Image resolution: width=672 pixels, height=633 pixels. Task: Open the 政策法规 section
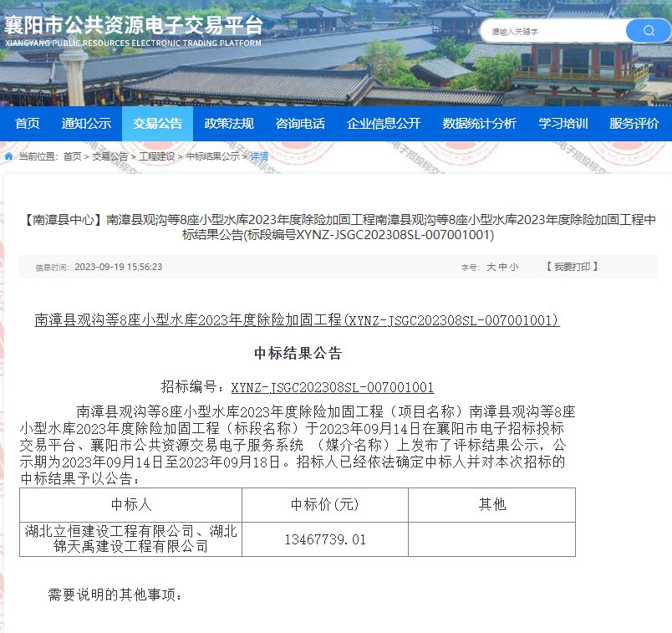(228, 122)
